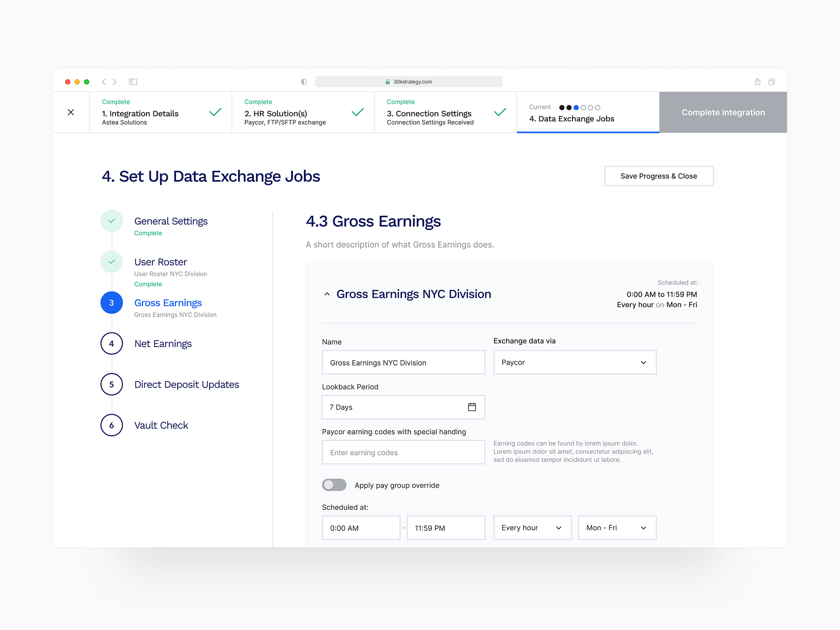
Task: Click the Complete Integration button
Action: [723, 112]
